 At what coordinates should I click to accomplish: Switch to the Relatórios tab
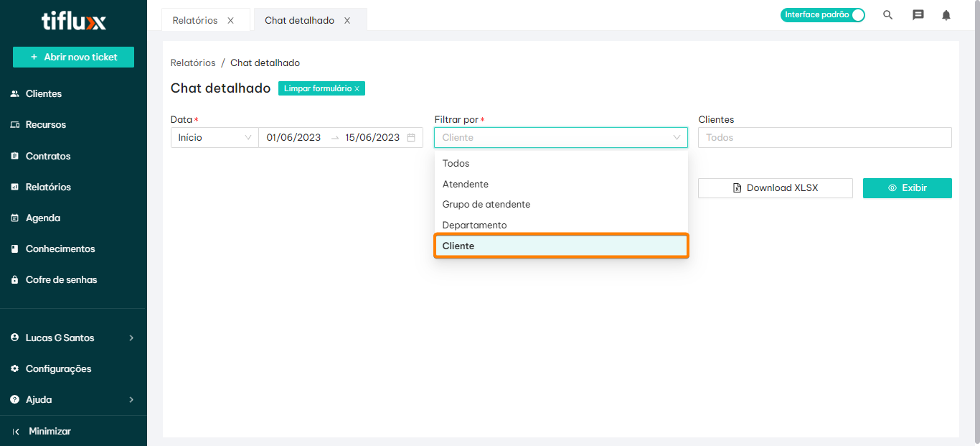click(194, 21)
